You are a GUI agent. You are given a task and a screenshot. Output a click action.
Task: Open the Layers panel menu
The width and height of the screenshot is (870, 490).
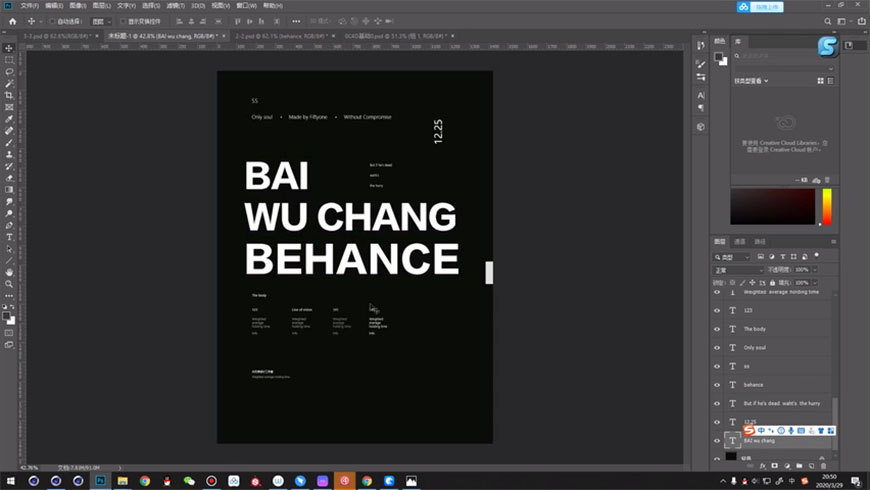[x=833, y=242]
